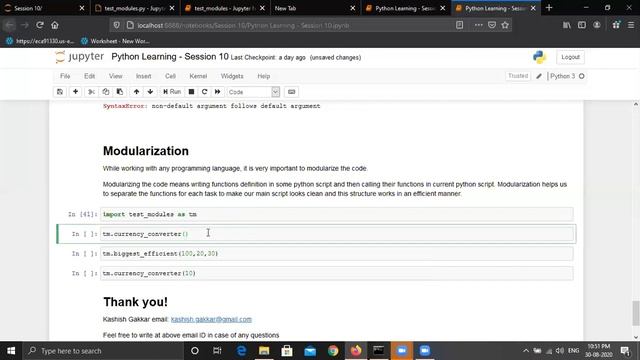Switch to the New Tab browser tab
640x360 pixels.
pos(315,8)
